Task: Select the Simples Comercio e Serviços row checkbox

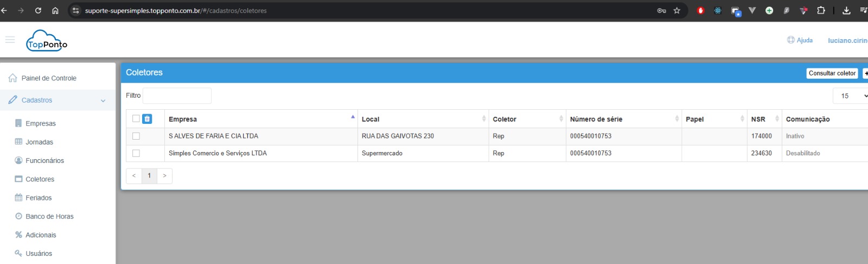Action: tap(136, 153)
